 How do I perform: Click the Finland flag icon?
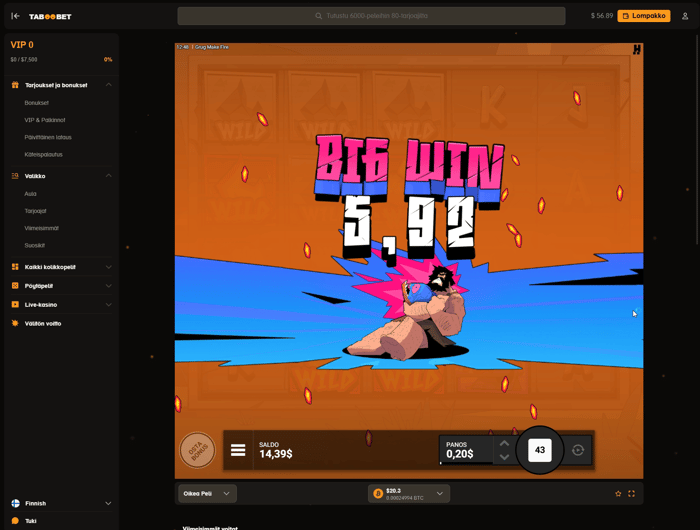click(15, 503)
